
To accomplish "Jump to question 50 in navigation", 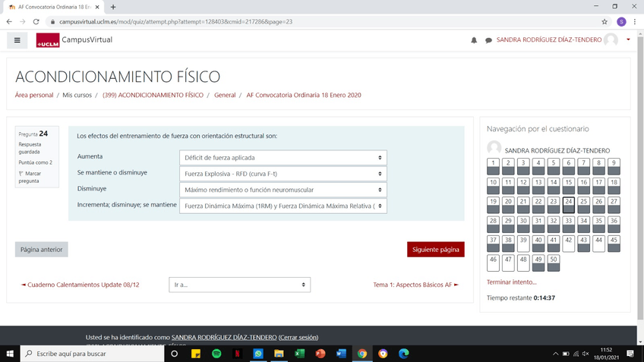I will (x=553, y=263).
